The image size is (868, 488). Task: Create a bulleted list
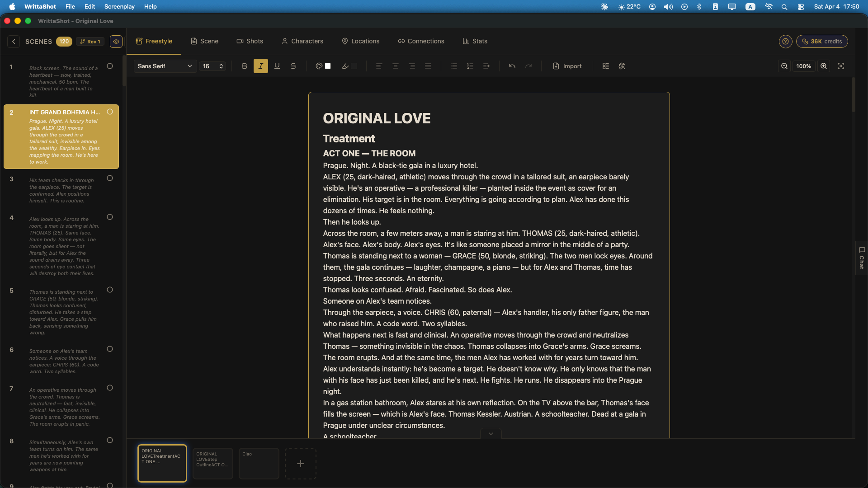pyautogui.click(x=454, y=66)
